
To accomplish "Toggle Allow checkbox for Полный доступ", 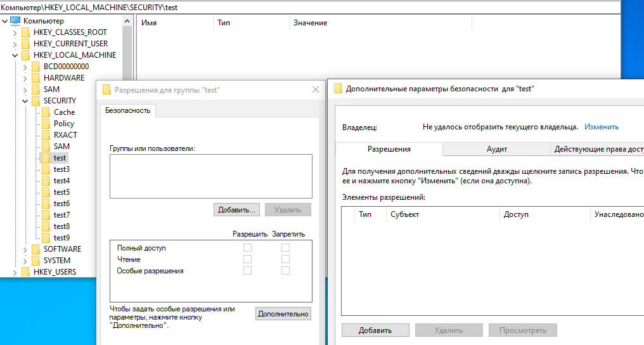I will (248, 248).
